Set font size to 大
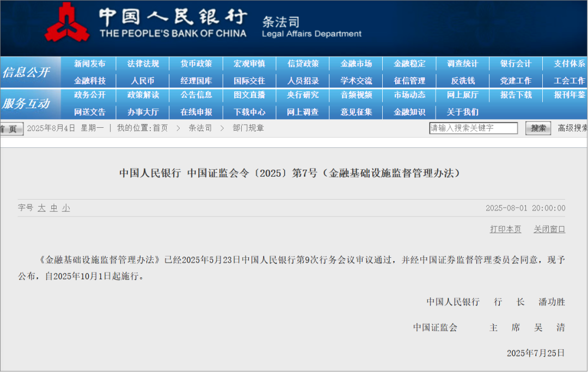Viewport: 588px width, 372px height. coord(41,208)
